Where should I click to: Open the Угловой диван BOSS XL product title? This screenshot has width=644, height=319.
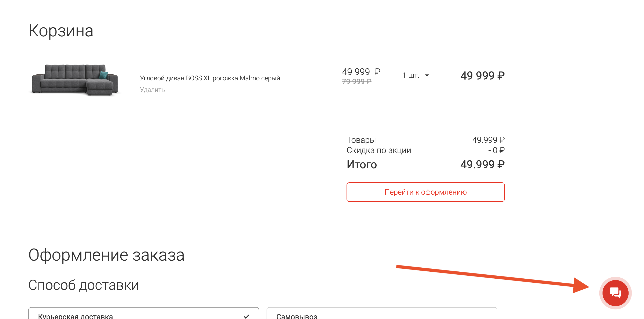(x=210, y=78)
